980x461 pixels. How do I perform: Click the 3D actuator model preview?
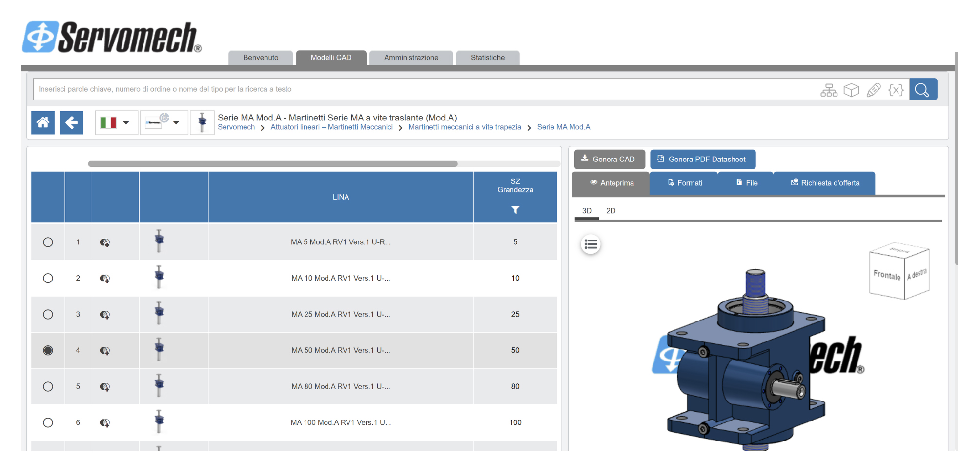(x=747, y=361)
